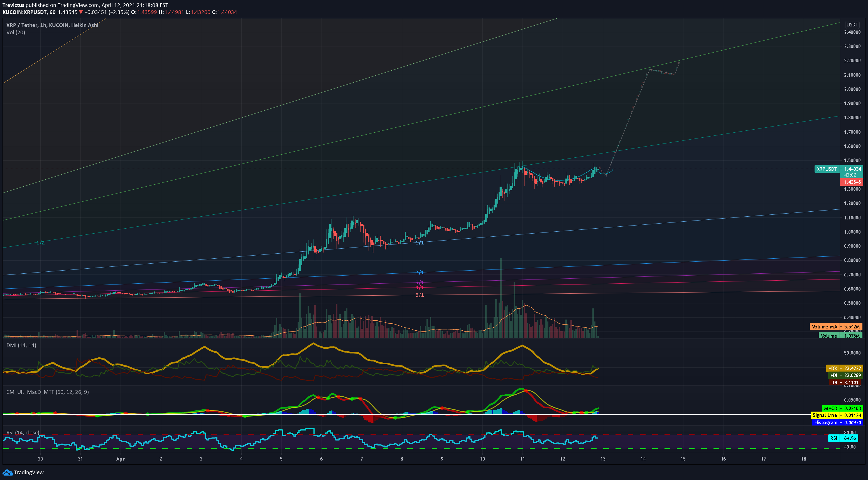The width and height of the screenshot is (868, 480).
Task: Open the Trevictus author name link
Action: (13, 5)
